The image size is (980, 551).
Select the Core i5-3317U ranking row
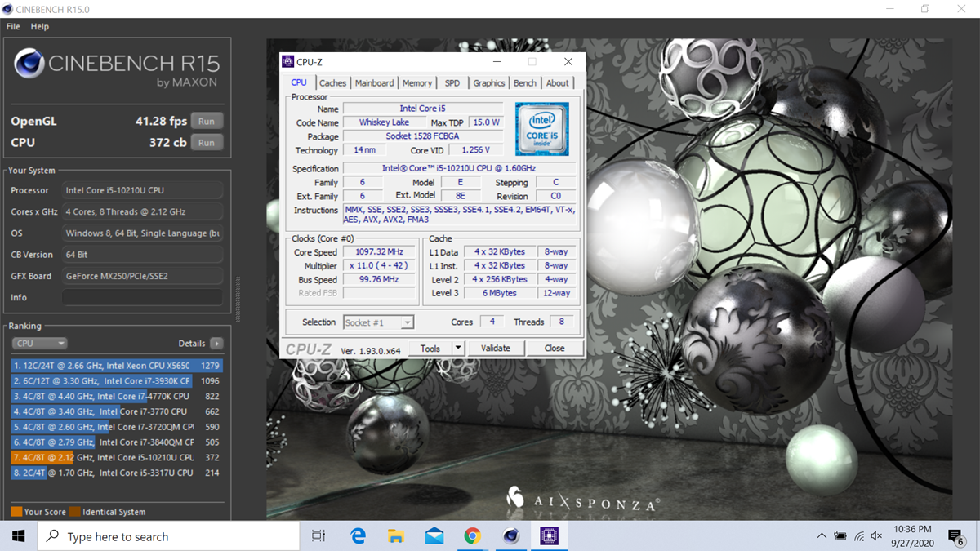[117, 473]
